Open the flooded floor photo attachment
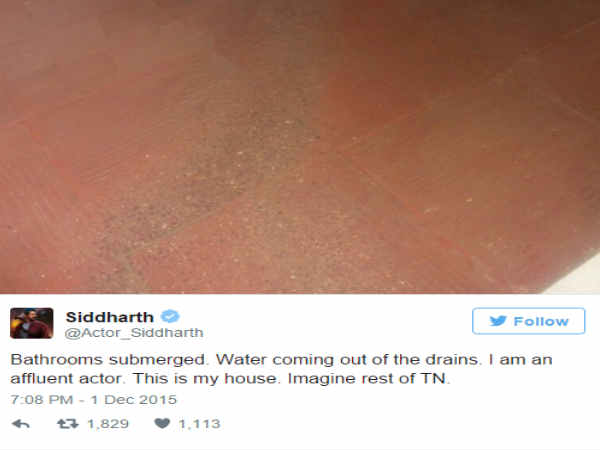This screenshot has height=450, width=600. coord(300,147)
